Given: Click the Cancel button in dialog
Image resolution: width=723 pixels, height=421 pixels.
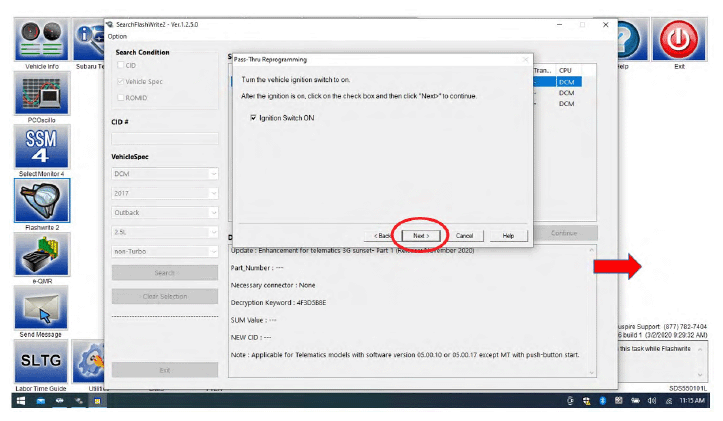Looking at the screenshot, I should coord(464,236).
